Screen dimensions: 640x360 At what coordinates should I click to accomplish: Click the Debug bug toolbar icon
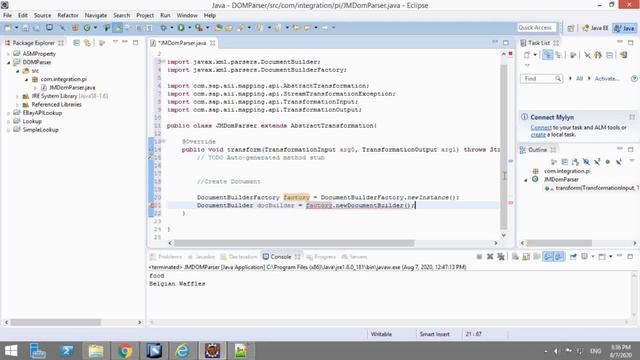click(x=163, y=28)
